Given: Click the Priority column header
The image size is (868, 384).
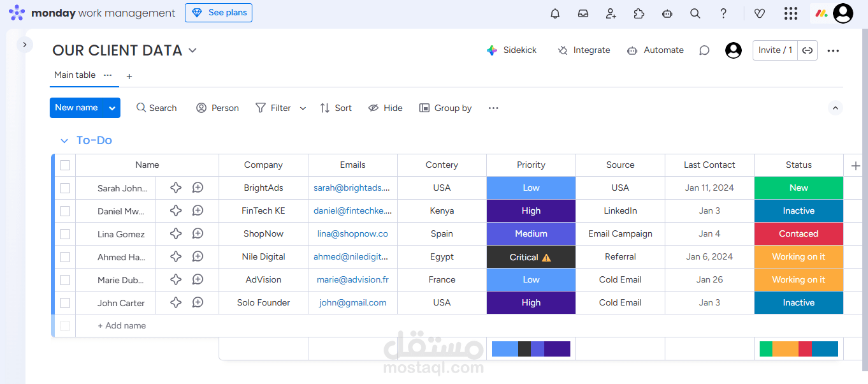Looking at the screenshot, I should point(531,165).
